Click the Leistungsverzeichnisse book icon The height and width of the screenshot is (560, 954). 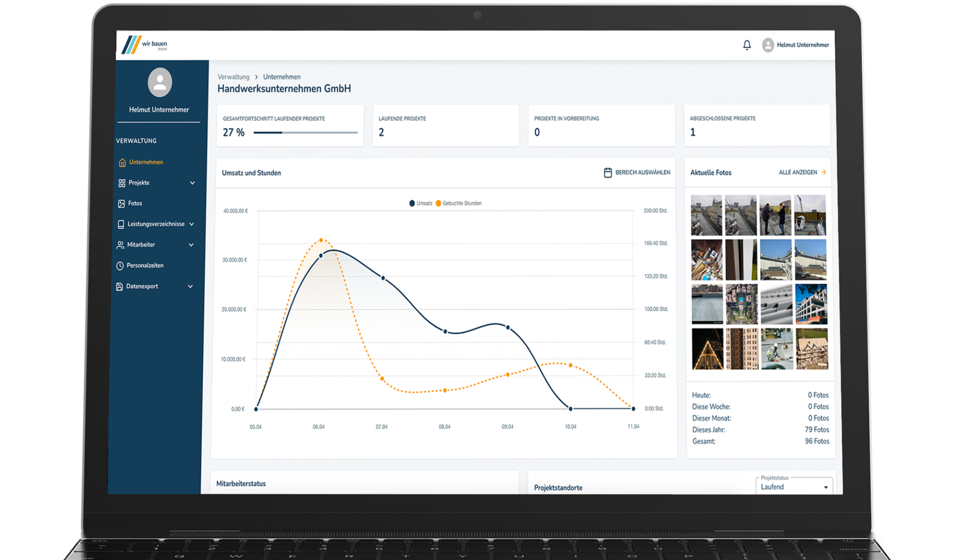[121, 224]
